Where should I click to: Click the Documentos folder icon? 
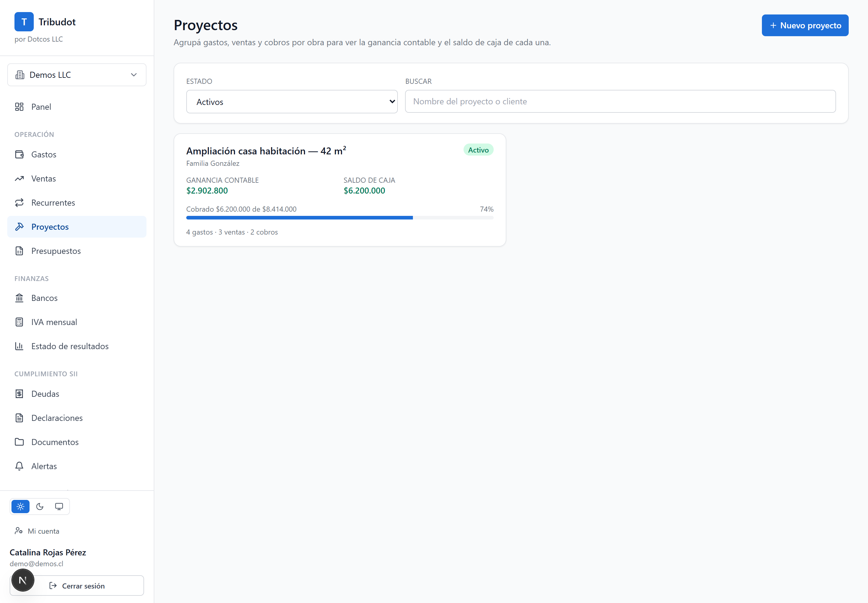[x=19, y=442]
